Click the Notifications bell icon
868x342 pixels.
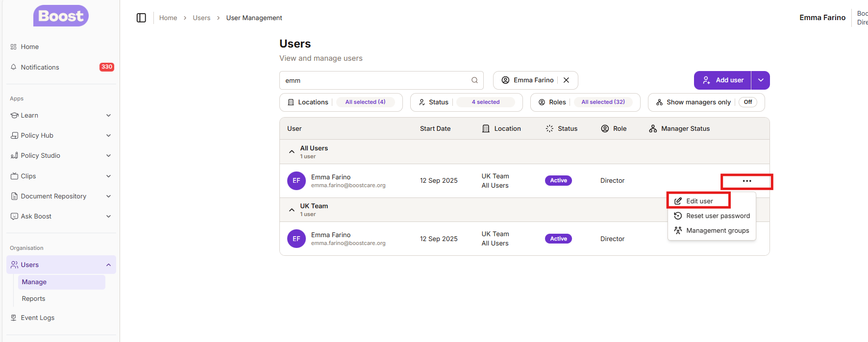14,67
